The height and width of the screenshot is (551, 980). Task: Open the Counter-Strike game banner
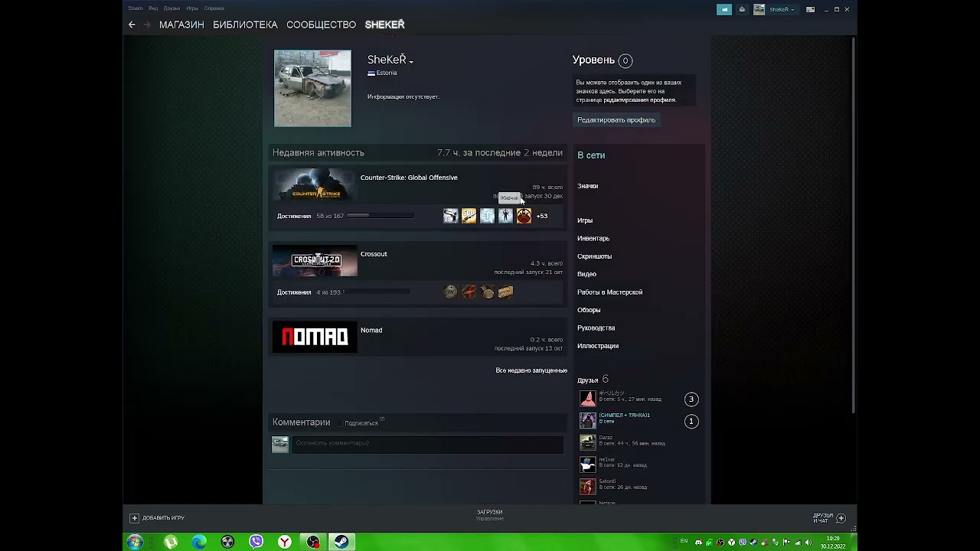click(x=315, y=186)
